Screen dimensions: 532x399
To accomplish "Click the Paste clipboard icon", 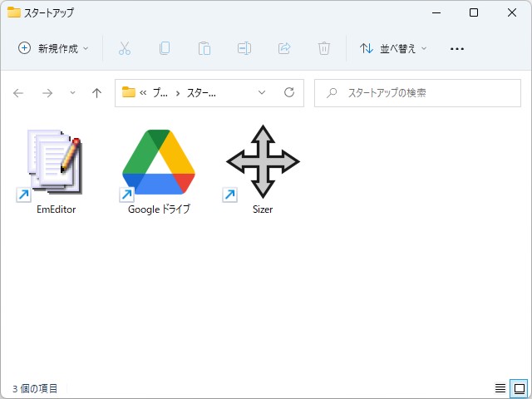I will point(204,48).
